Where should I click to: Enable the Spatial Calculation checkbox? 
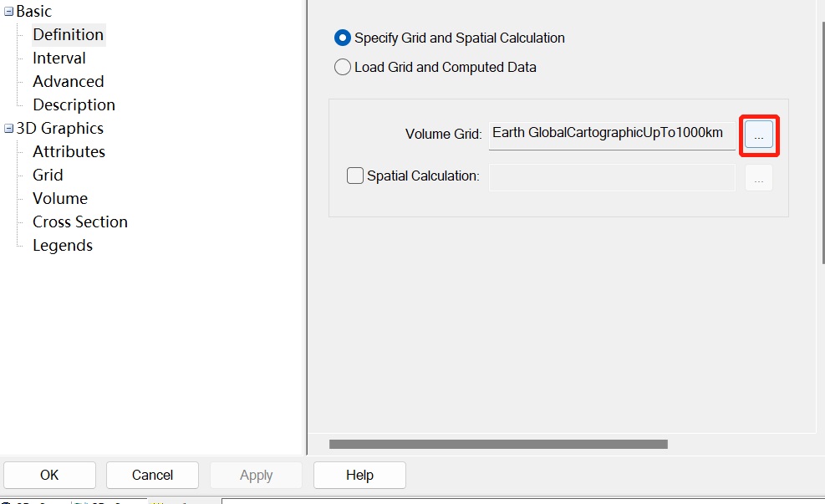[355, 176]
